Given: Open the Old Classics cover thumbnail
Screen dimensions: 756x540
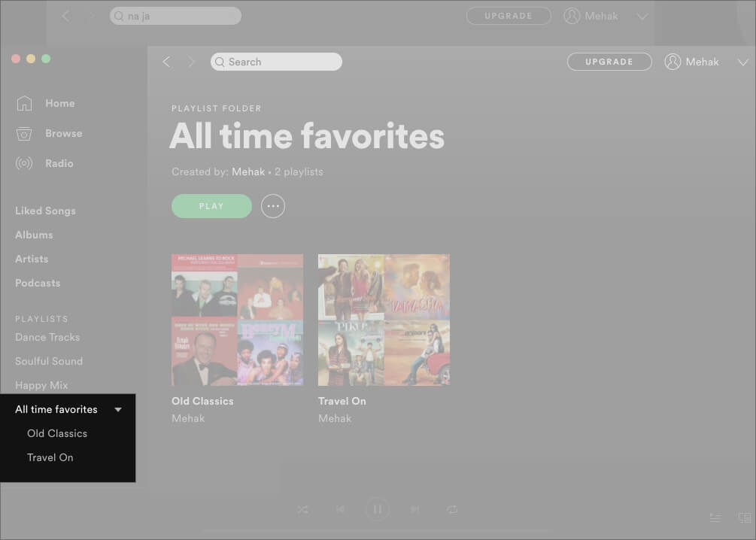Looking at the screenshot, I should tap(237, 320).
